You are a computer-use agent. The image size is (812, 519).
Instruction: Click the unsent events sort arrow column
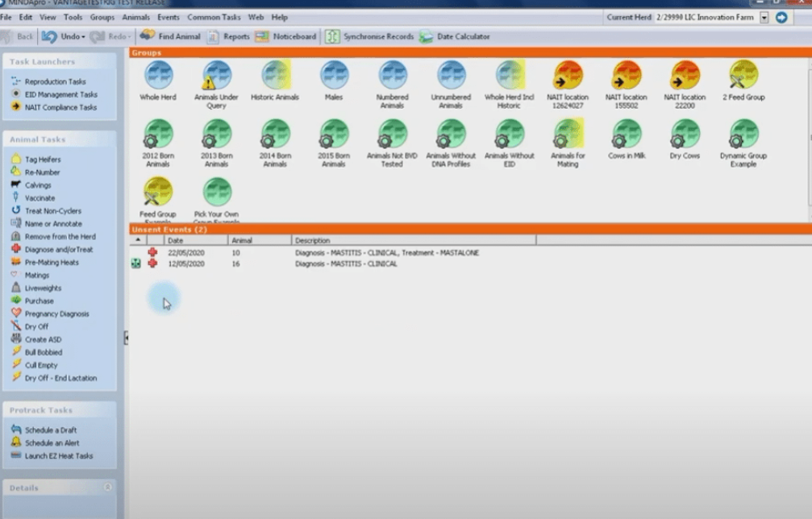pyautogui.click(x=138, y=240)
